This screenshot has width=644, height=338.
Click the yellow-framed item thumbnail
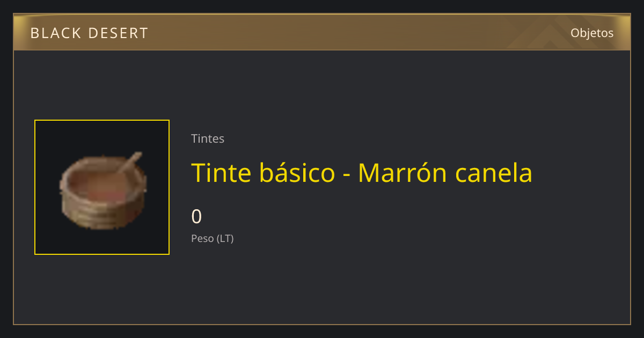click(102, 187)
